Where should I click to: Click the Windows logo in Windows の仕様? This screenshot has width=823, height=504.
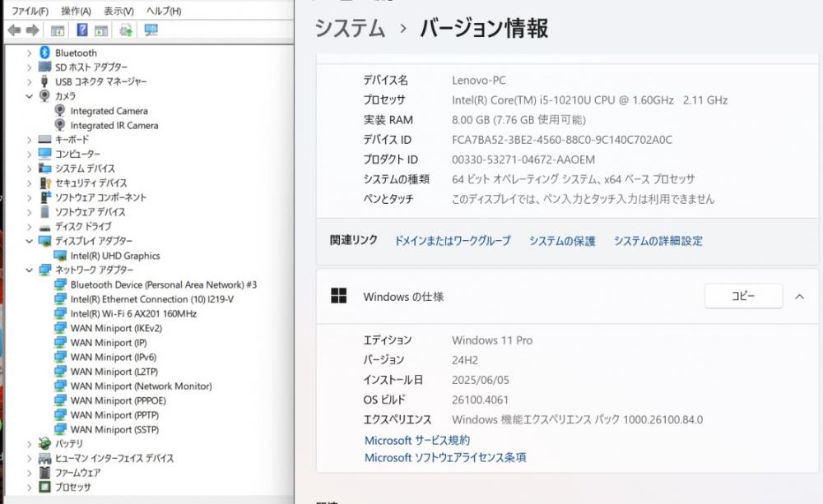point(338,296)
